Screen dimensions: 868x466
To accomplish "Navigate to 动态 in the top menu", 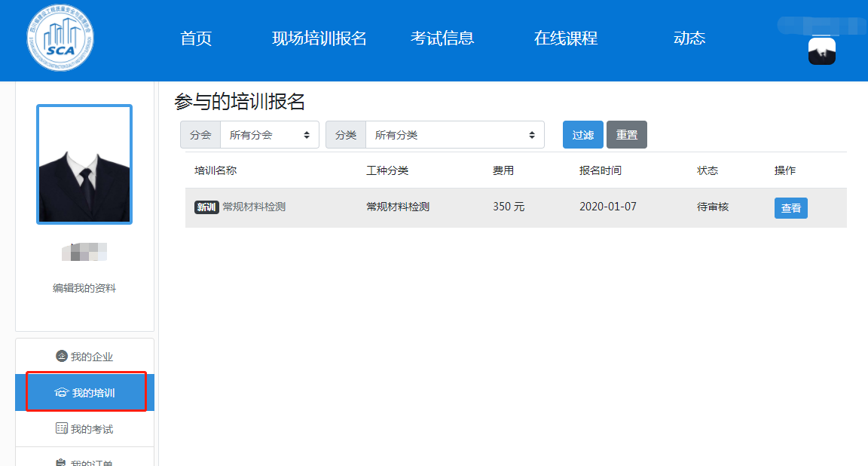I will [x=689, y=38].
